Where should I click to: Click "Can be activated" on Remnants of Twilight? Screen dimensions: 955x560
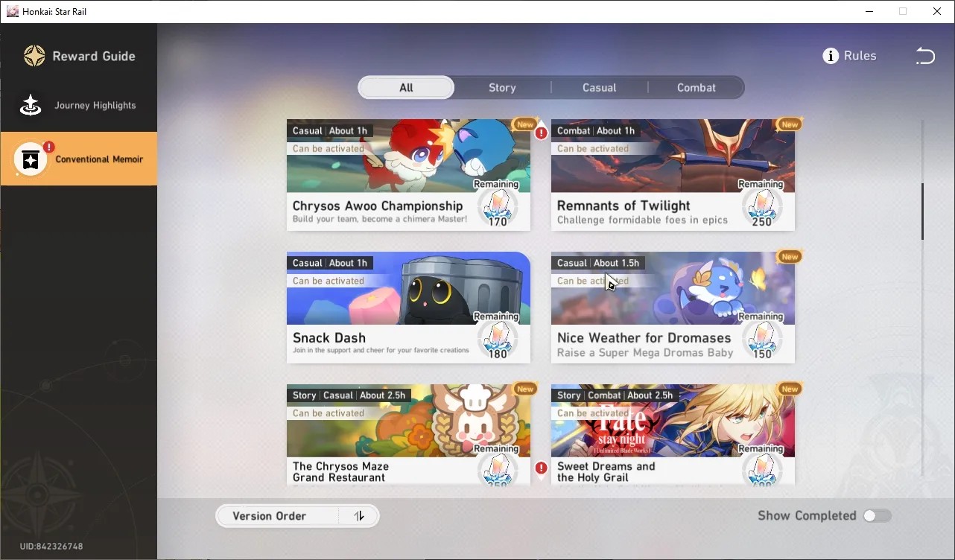[593, 149]
